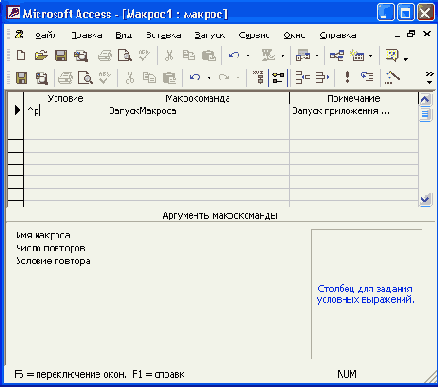Click macro document icon beside Файл menu
The width and height of the screenshot is (438, 387).
click(x=19, y=34)
